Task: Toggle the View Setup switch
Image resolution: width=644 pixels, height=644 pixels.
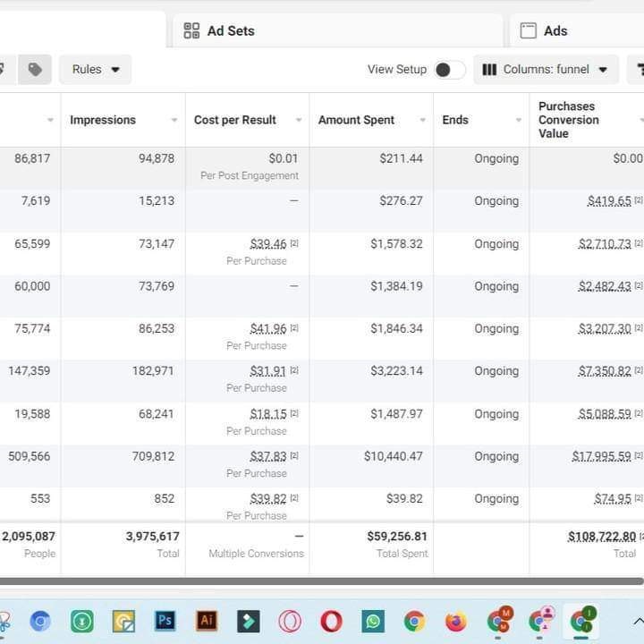Action: pyautogui.click(x=449, y=70)
